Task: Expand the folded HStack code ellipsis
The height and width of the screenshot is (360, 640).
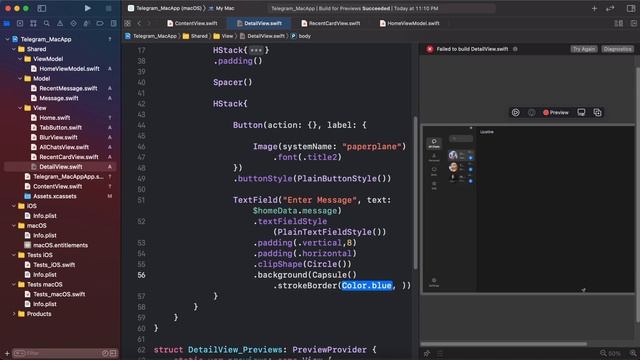Action: [256, 50]
